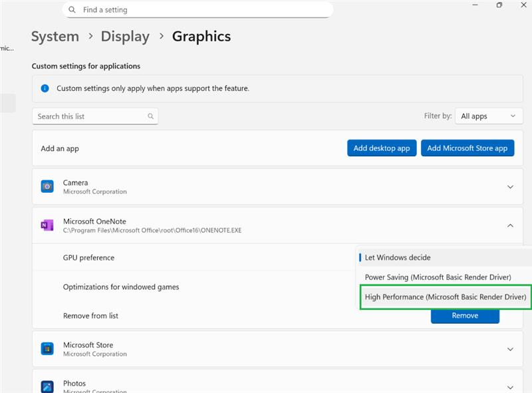Click Remove from list label
Screen dimensions: 532x393
pos(90,316)
